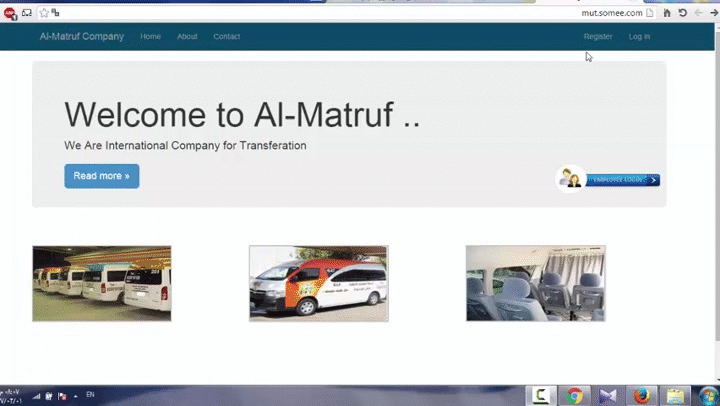The image size is (720, 406).
Task: Expand hidden system tray icons arrow
Action: [75, 395]
